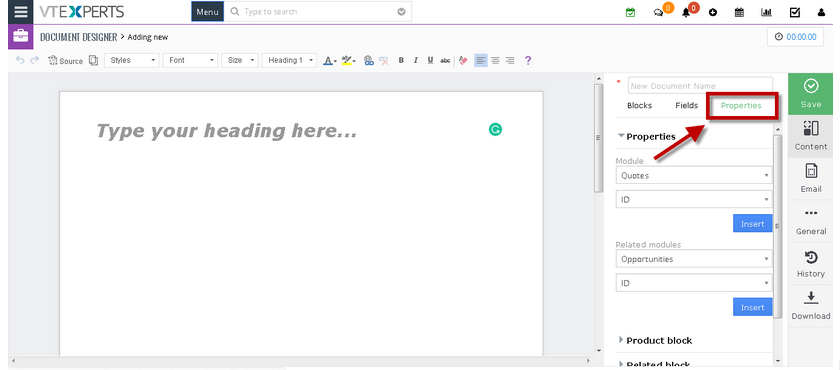Click the copy pages icon beside Source
This screenshot has width=840, height=370.
[x=93, y=61]
